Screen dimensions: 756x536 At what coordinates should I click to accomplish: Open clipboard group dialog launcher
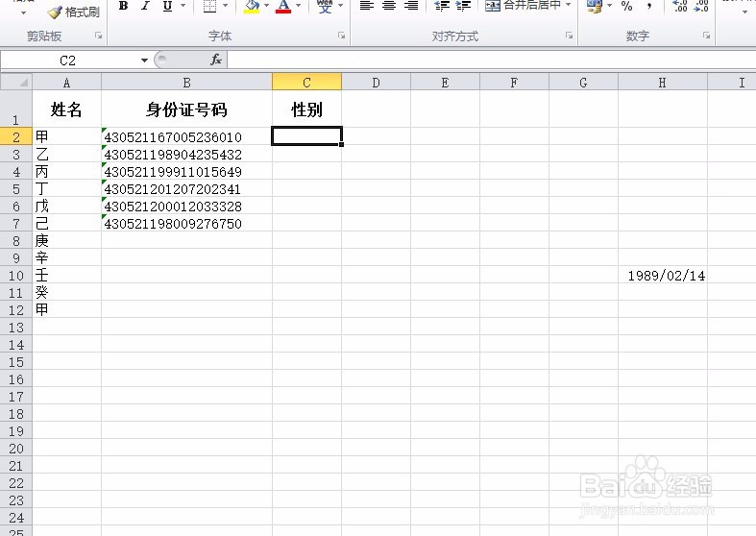point(98,36)
